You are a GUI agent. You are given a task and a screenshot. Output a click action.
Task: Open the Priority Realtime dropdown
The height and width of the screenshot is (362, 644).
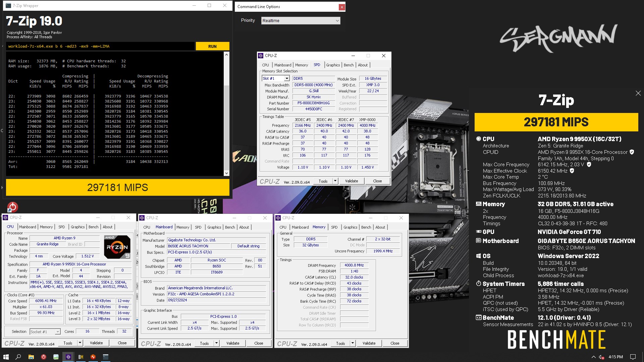(301, 21)
